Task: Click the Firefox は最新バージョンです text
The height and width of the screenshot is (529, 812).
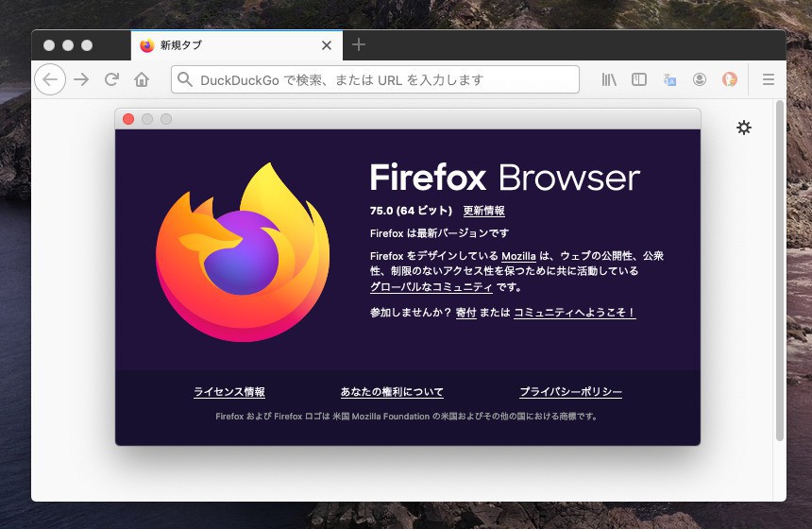Action: [x=440, y=233]
